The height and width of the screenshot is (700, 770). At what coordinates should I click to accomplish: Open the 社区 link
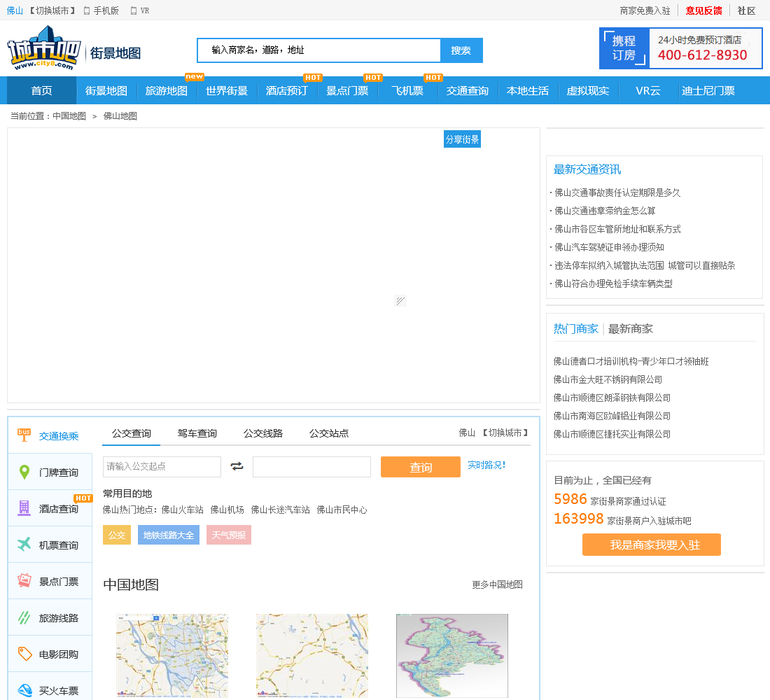(746, 10)
